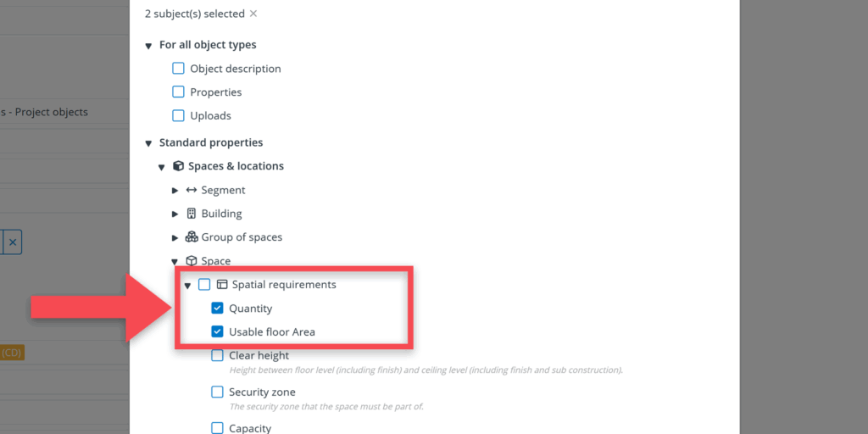Enable the Object description checkbox
This screenshot has width=868, height=434.
(178, 69)
